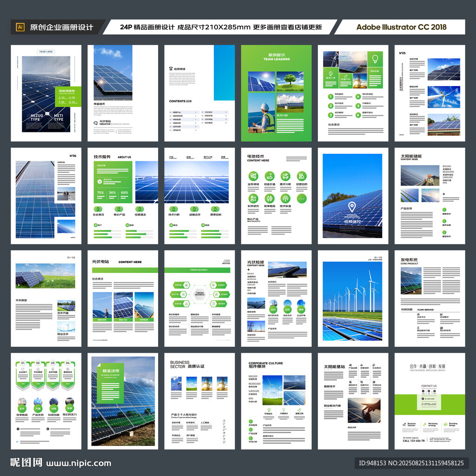The image size is (476, 476).
Task: Click the green number 1 circle beside 特色服务
Action: [x=331, y=97]
